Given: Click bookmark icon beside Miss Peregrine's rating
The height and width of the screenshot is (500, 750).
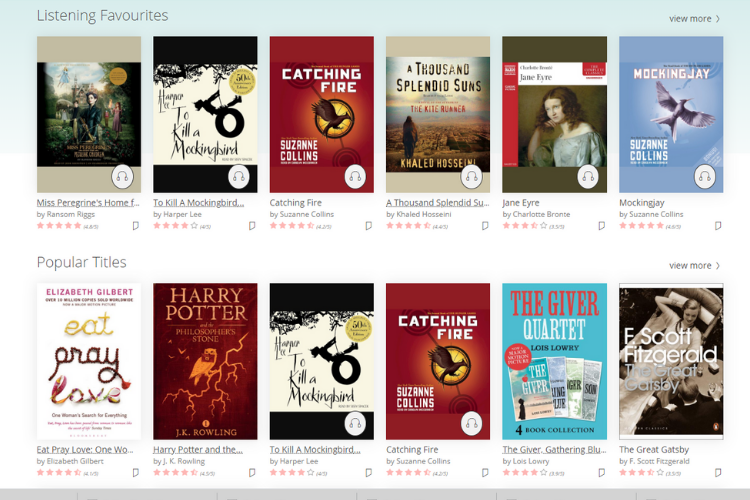Looking at the screenshot, I should (136, 225).
